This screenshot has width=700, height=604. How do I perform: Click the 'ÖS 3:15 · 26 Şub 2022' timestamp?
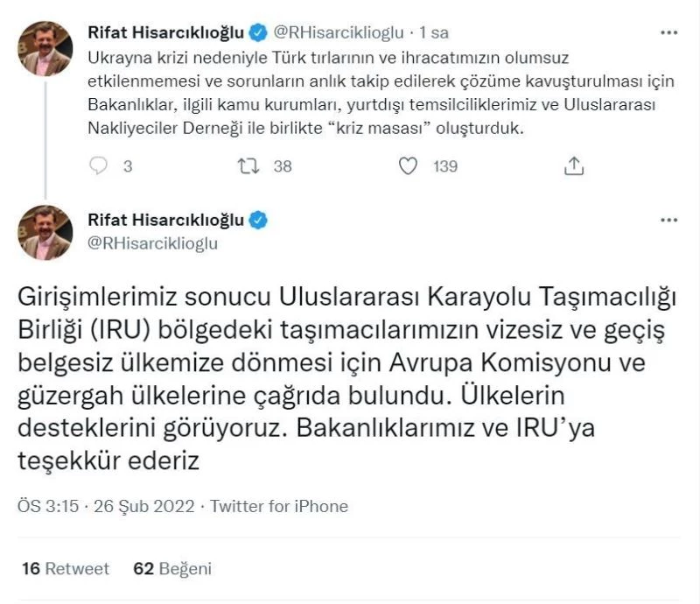click(106, 506)
